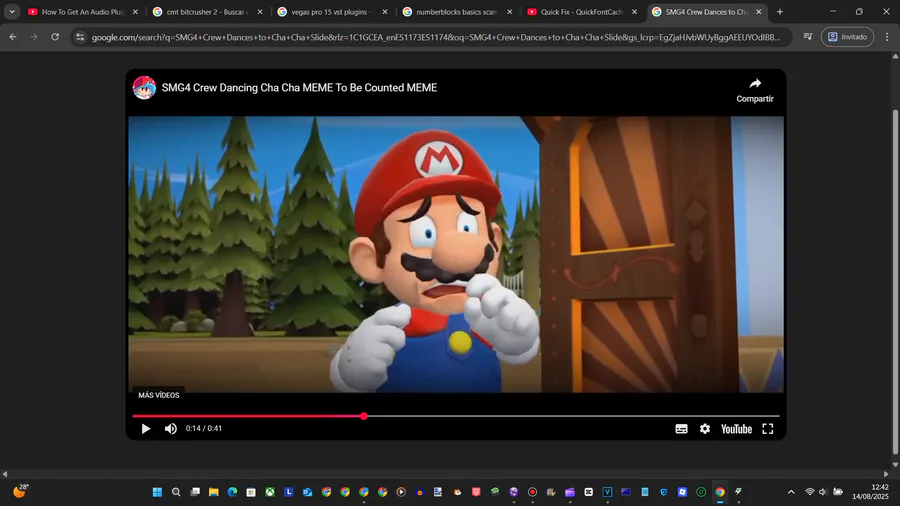Open a new browser tab
900x506 pixels.
pyautogui.click(x=779, y=11)
